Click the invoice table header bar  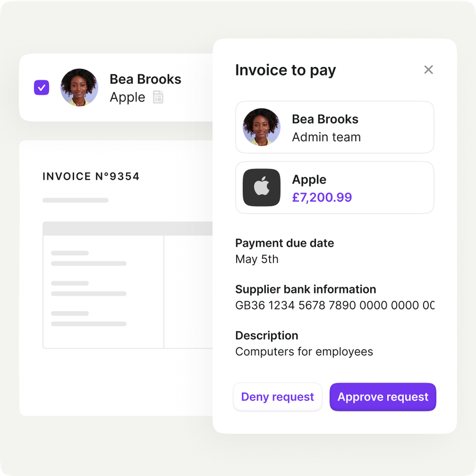pyautogui.click(x=128, y=229)
